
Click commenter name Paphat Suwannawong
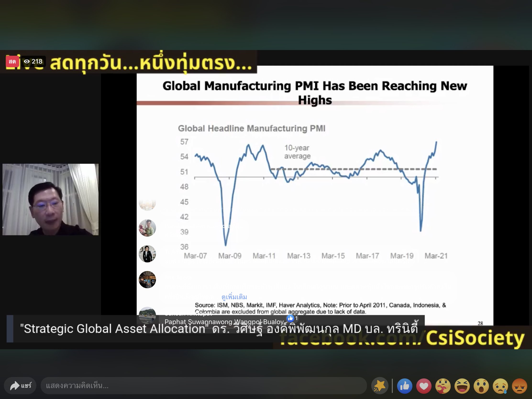pyautogui.click(x=199, y=322)
